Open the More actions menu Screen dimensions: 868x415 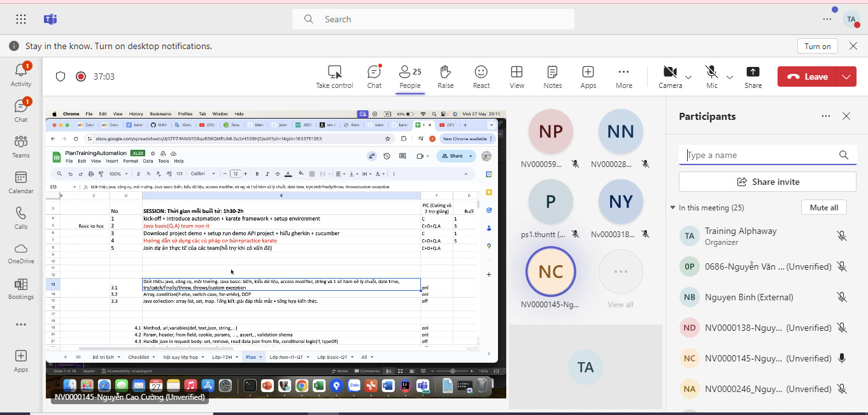tap(623, 76)
